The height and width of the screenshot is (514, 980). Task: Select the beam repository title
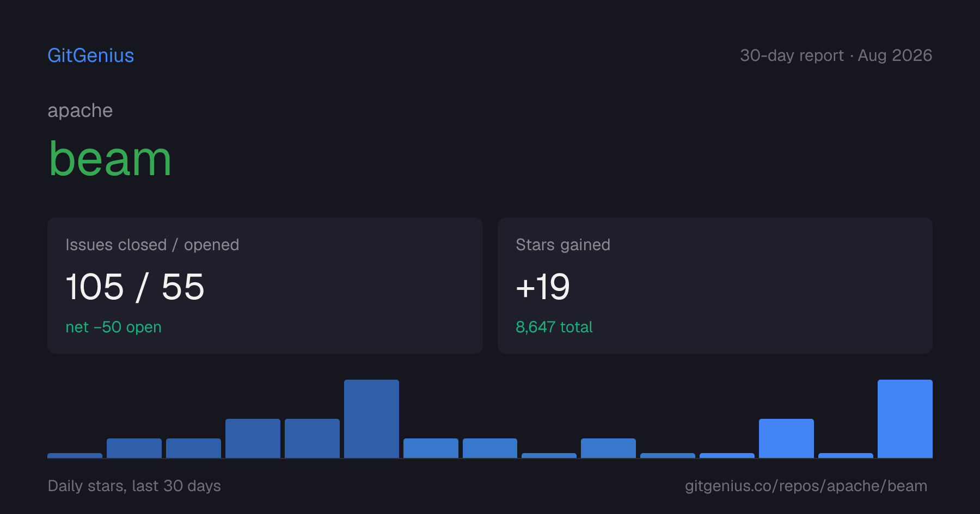tap(110, 159)
